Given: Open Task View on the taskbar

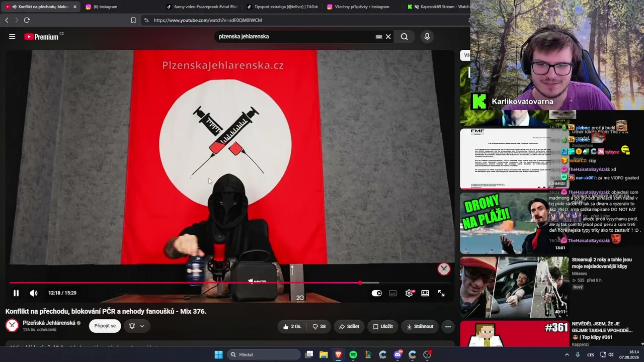Looking at the screenshot, I should point(309,354).
